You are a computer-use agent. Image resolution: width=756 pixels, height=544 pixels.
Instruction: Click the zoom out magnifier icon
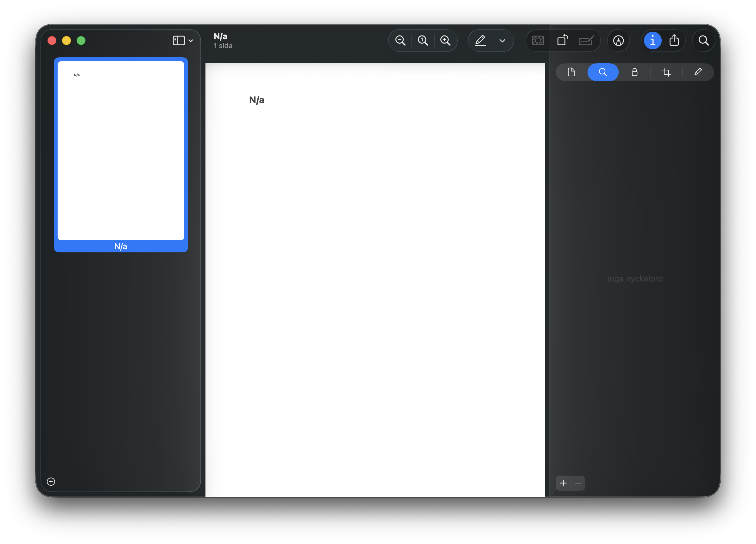coord(400,41)
